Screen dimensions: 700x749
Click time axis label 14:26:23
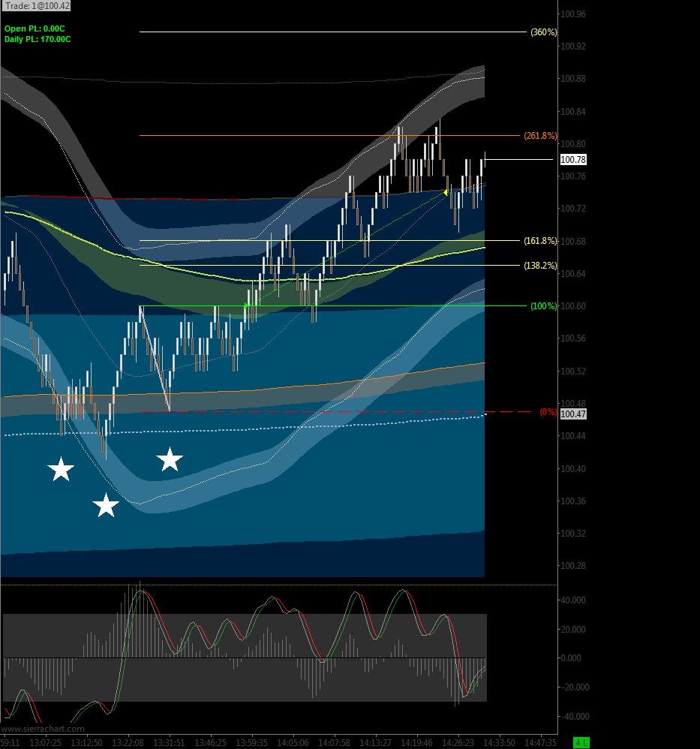pos(458,743)
